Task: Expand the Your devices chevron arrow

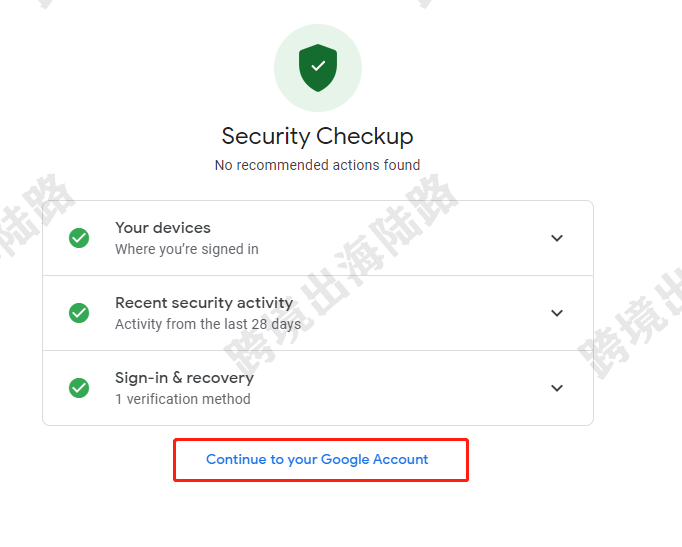Action: click(557, 238)
